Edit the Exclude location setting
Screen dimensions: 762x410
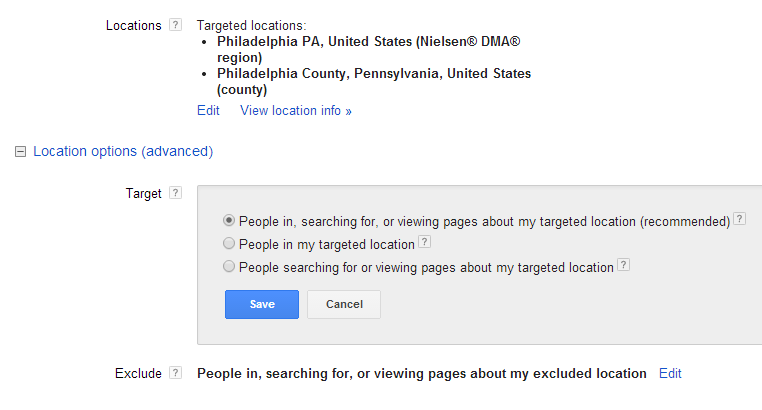point(670,373)
